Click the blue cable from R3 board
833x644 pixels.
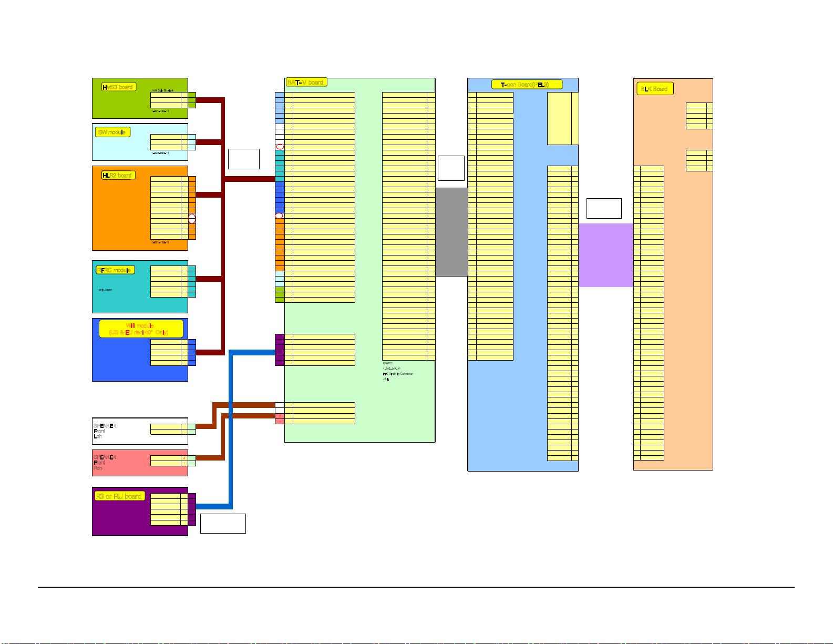pos(230,428)
